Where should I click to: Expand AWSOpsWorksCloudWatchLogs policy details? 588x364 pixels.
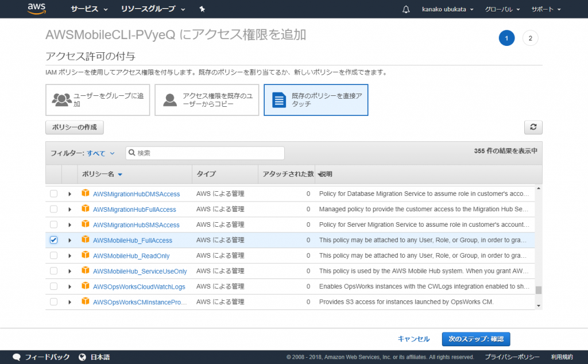[69, 286]
